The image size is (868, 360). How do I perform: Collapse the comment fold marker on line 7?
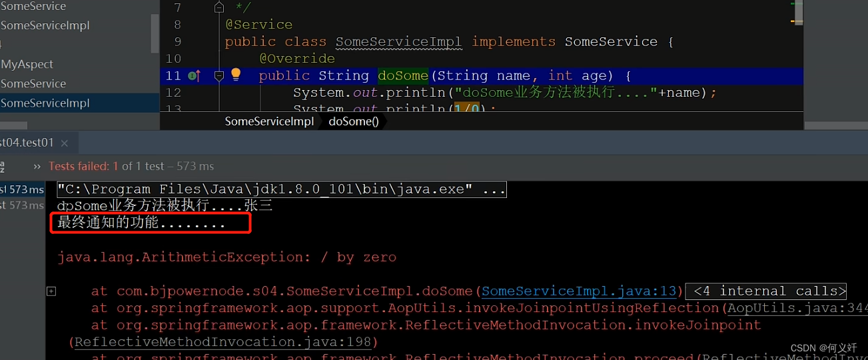pyautogui.click(x=219, y=8)
